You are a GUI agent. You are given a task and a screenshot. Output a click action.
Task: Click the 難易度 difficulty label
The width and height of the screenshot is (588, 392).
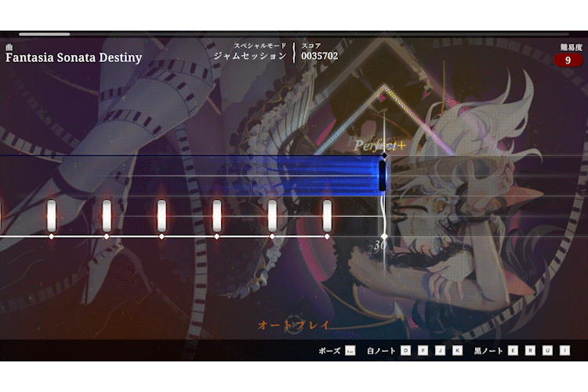(x=571, y=47)
